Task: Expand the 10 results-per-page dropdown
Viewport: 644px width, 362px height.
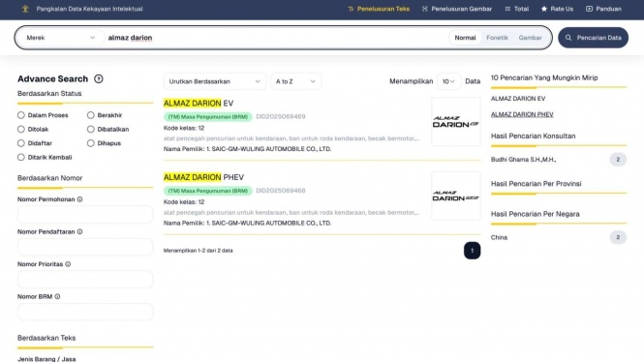Action: (x=448, y=81)
